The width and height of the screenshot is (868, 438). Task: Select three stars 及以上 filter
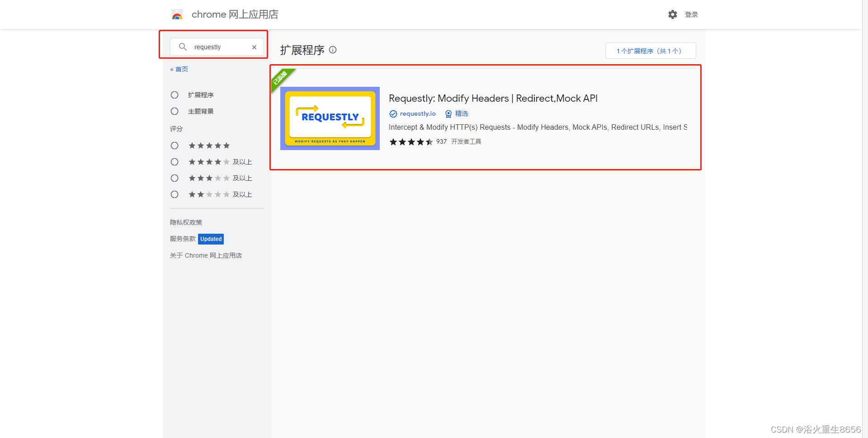pos(175,178)
